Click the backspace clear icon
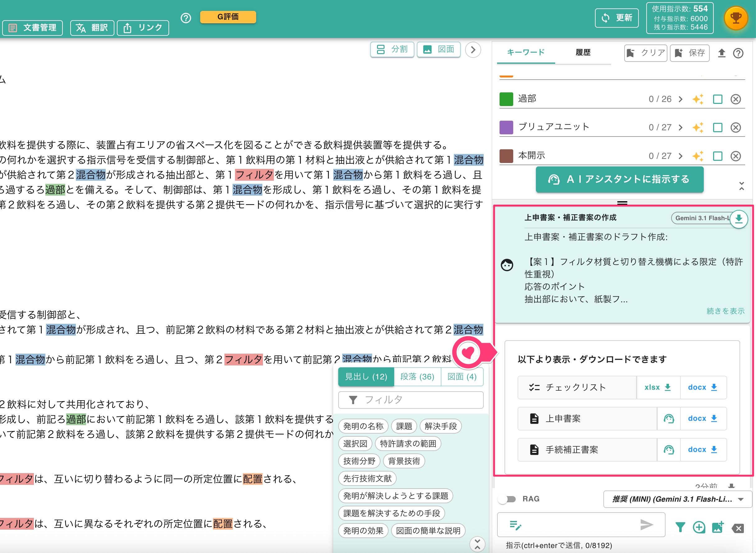The height and width of the screenshot is (553, 756). point(738,528)
